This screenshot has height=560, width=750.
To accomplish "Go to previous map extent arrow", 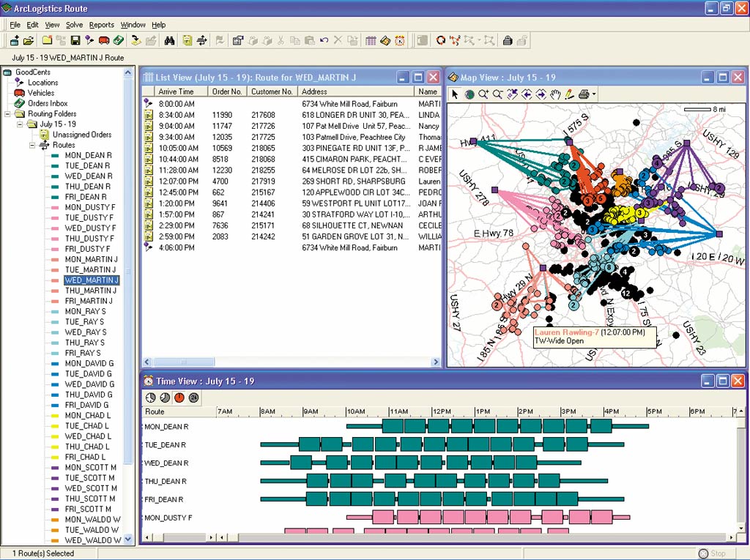I will point(527,94).
